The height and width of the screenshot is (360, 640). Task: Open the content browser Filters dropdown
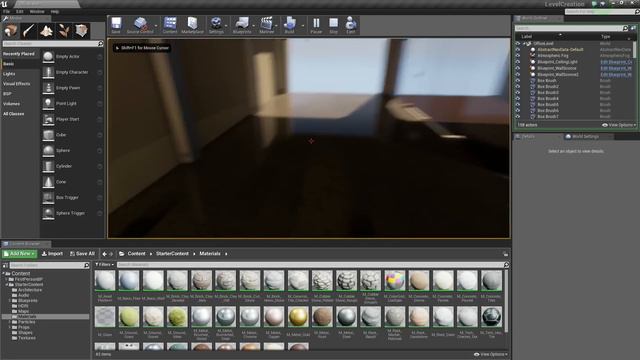click(x=105, y=265)
